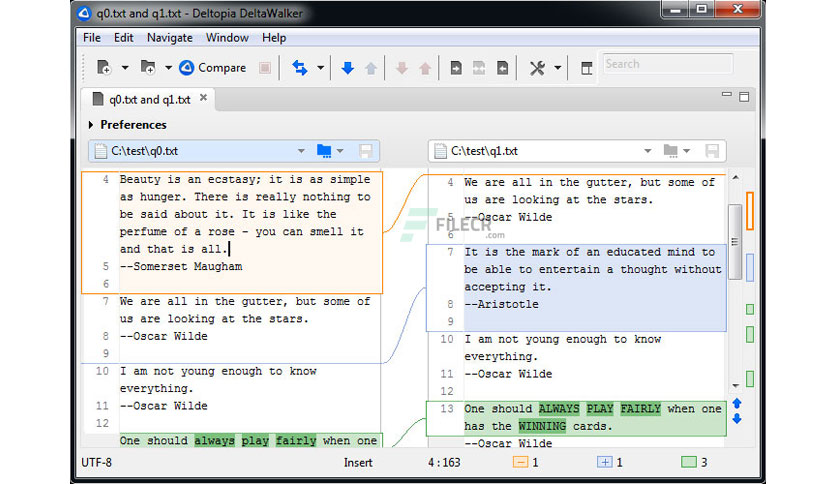Click the tools wrench icon
The width and height of the screenshot is (836, 484).
[x=537, y=68]
